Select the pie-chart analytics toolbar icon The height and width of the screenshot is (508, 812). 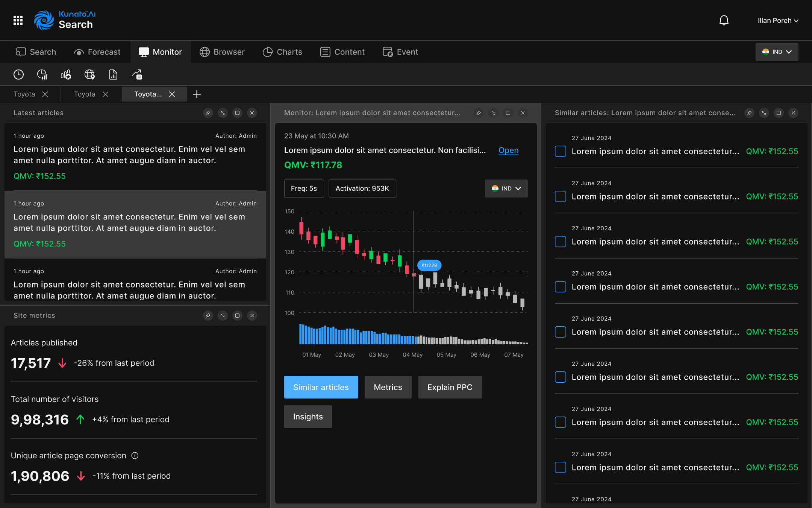(x=42, y=75)
